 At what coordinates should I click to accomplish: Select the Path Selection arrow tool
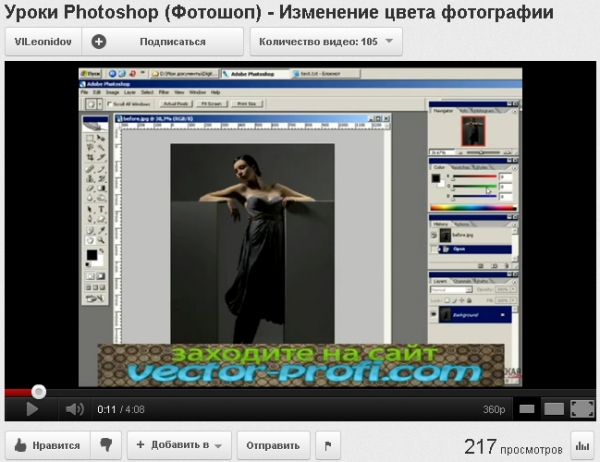[90, 209]
